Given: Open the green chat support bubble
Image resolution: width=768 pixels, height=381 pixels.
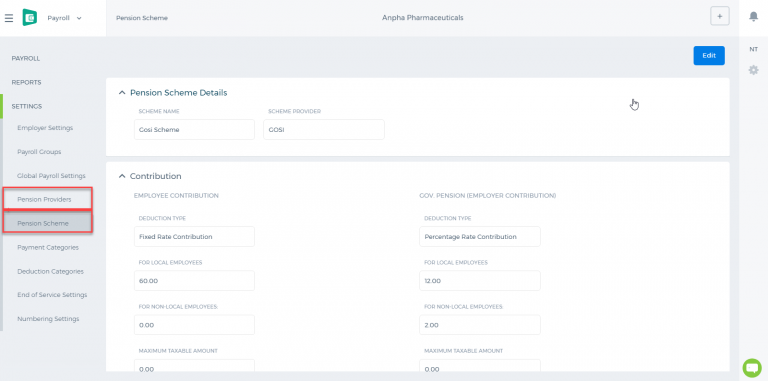Looking at the screenshot, I should (x=752, y=367).
